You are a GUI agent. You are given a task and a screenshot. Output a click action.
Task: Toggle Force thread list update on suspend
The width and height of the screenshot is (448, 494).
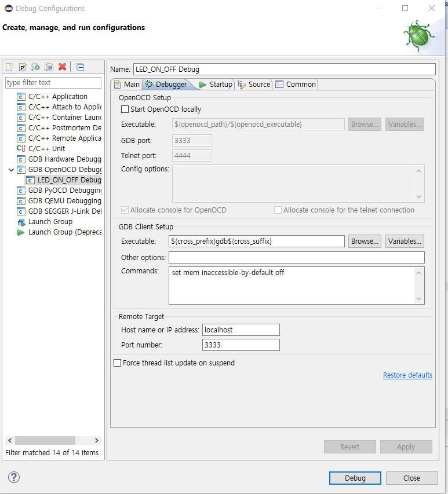click(x=118, y=363)
